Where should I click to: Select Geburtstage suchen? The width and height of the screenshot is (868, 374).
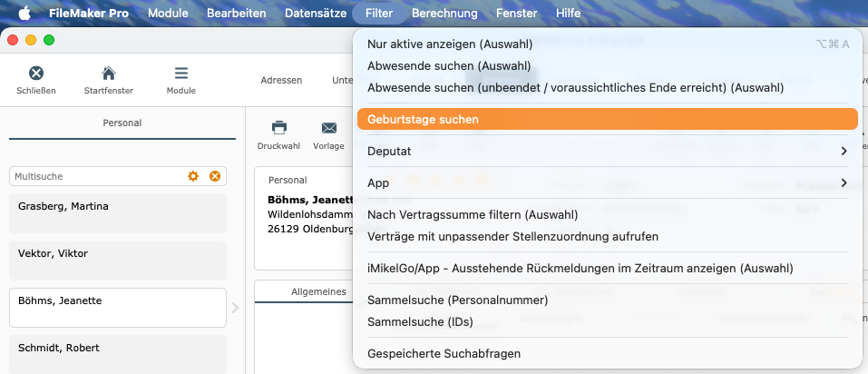pos(608,119)
